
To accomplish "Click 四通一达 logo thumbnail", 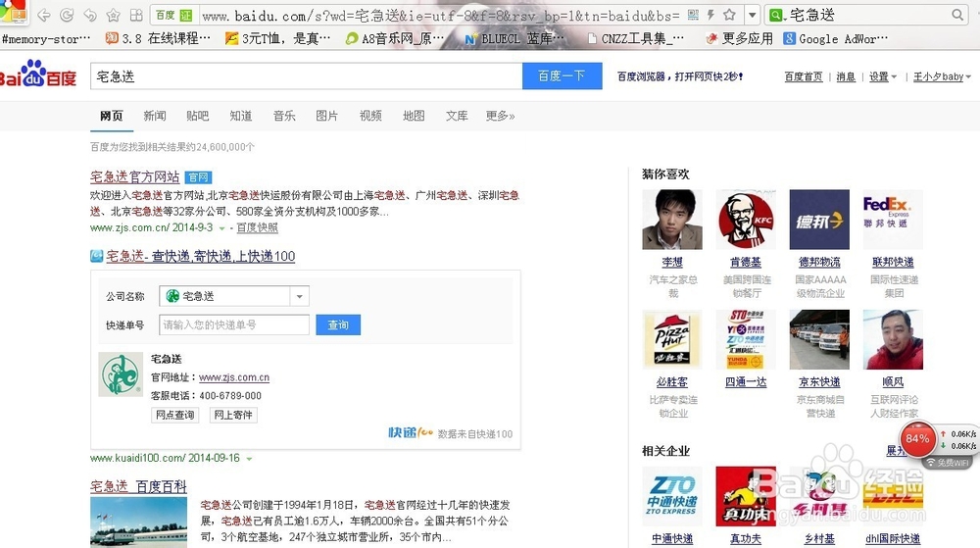I will click(x=746, y=339).
